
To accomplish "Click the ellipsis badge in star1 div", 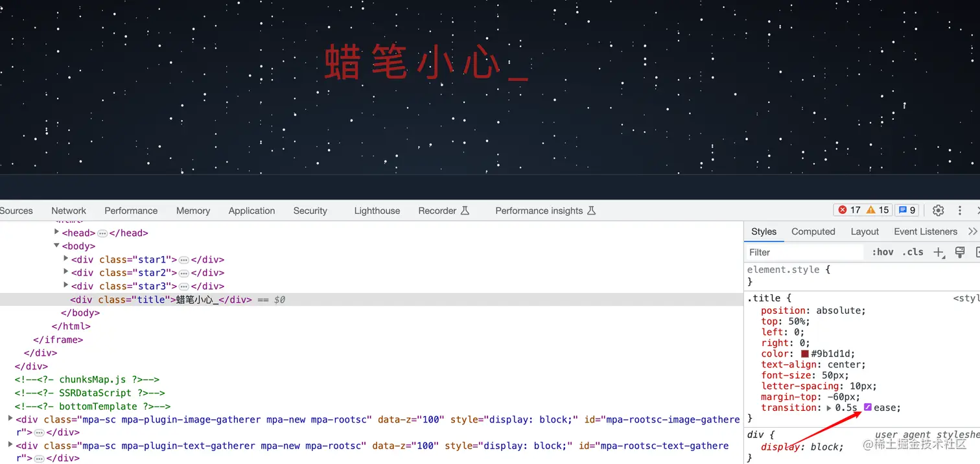I will click(183, 260).
